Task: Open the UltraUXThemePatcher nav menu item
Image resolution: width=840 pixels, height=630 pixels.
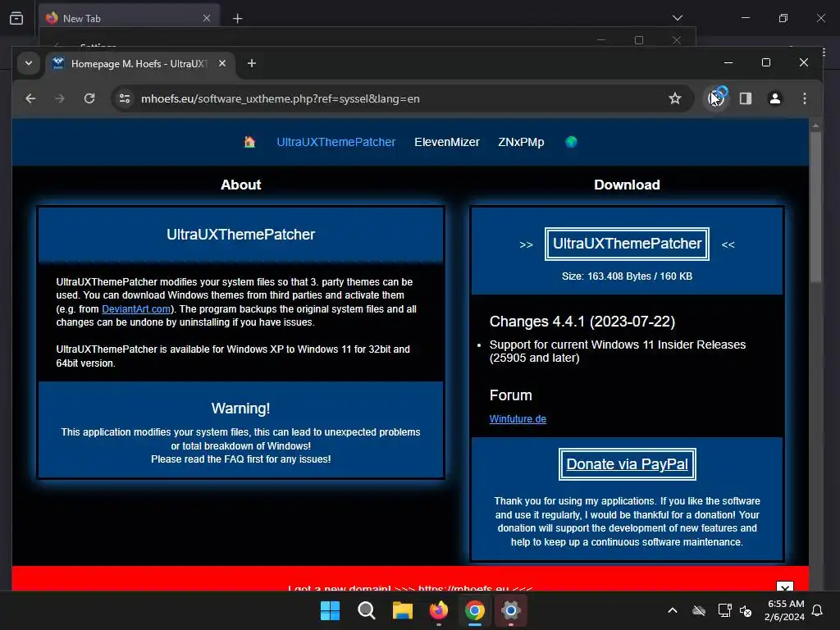Action: 336,142
